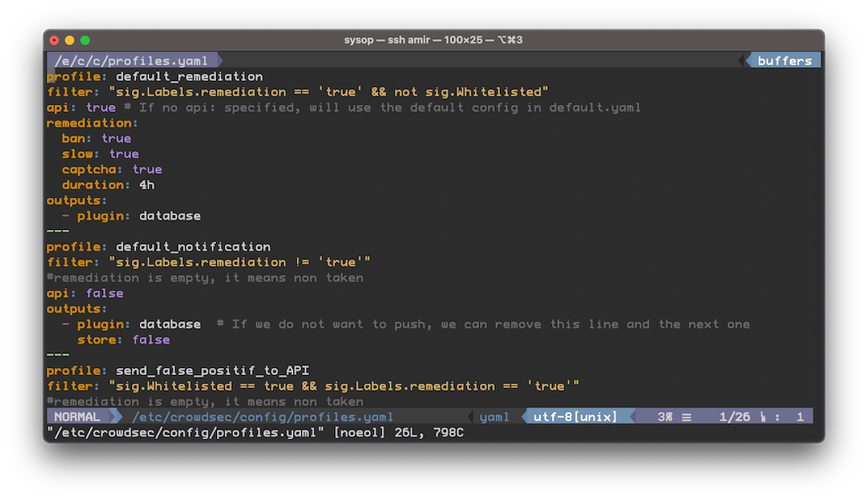Click the first '#remediation is empty' comment
Image resolution: width=868 pixels, height=500 pixels.
(x=205, y=278)
